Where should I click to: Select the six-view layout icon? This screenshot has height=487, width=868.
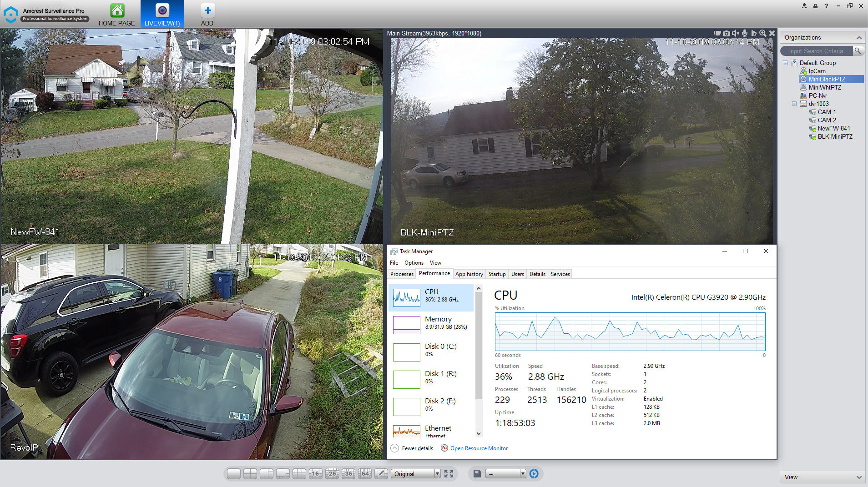pyautogui.click(x=267, y=474)
